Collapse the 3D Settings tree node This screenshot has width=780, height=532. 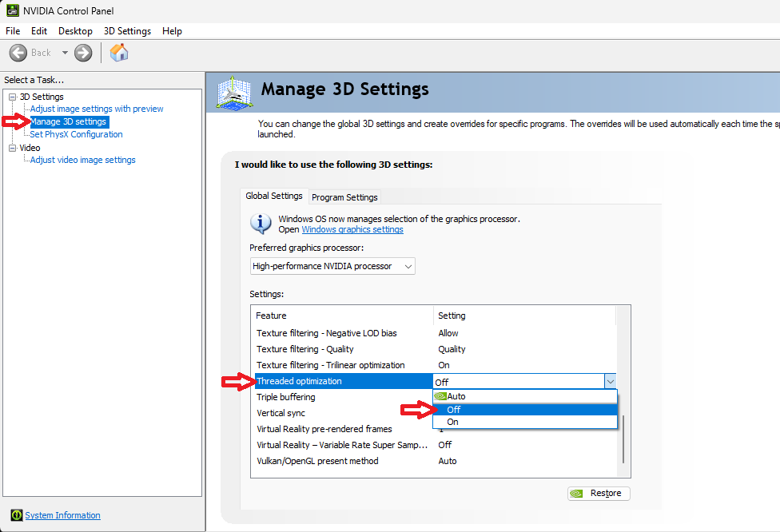pyautogui.click(x=13, y=97)
